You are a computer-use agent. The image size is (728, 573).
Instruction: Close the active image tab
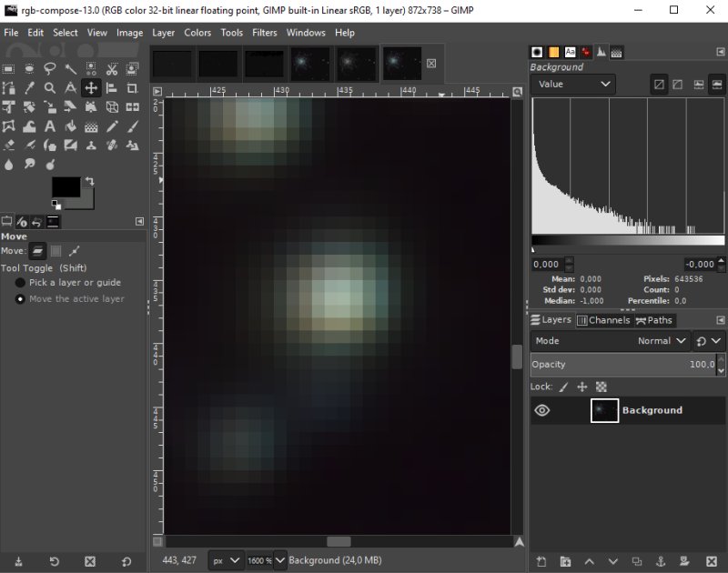[431, 63]
